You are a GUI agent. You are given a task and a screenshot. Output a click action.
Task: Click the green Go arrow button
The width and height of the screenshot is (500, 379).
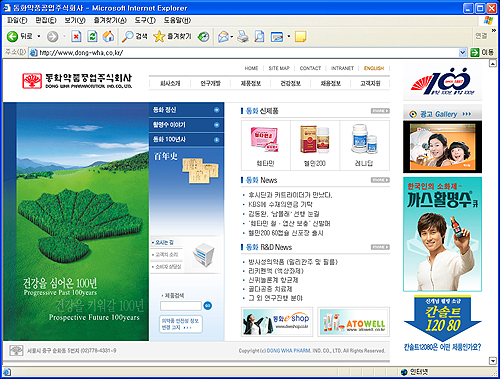[475, 53]
